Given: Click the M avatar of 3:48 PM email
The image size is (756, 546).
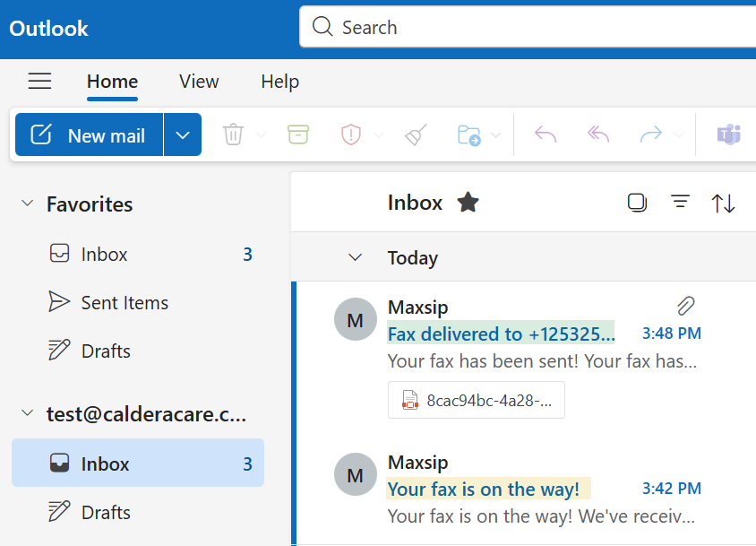Looking at the screenshot, I should [x=356, y=319].
